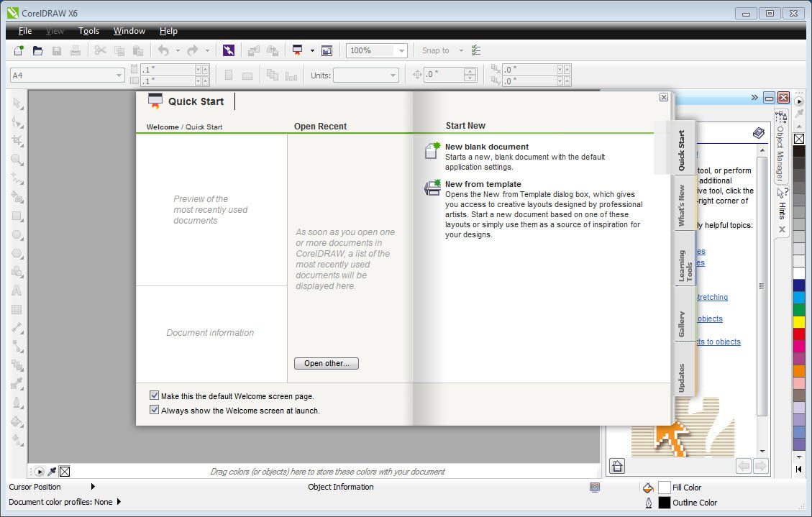Click the Open other... button
This screenshot has height=517, width=812.
coord(327,363)
